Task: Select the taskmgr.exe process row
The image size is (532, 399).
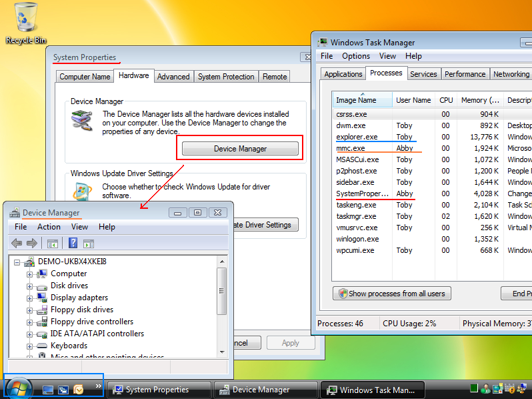Action: pos(433,216)
